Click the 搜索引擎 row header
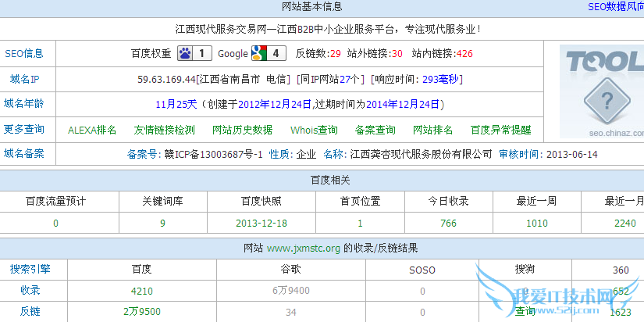 point(30,270)
